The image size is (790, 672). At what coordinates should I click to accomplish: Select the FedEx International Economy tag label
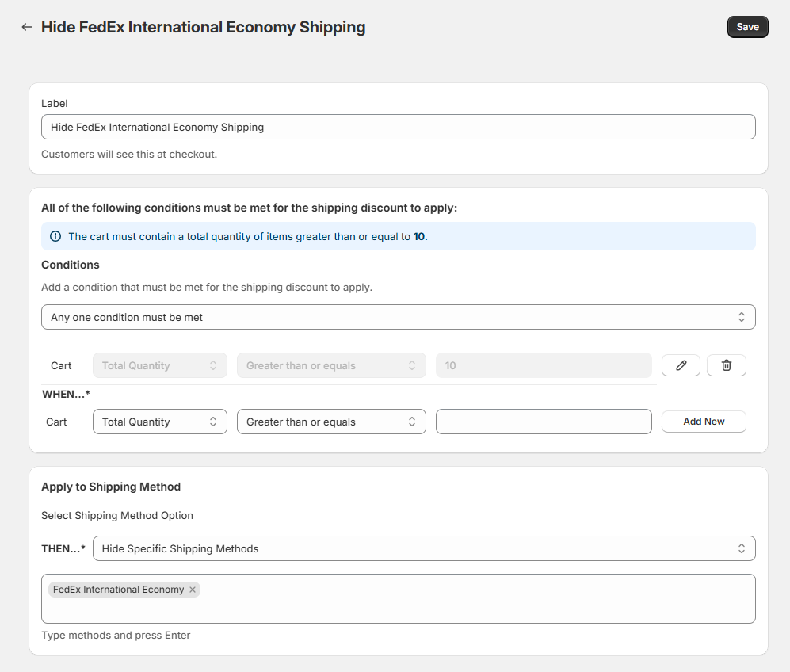118,590
